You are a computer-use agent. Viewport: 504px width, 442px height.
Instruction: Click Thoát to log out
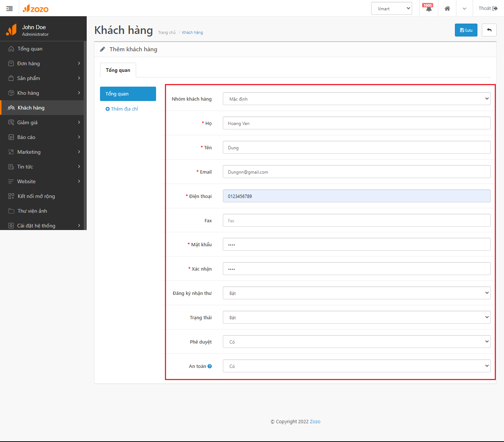[x=488, y=8]
